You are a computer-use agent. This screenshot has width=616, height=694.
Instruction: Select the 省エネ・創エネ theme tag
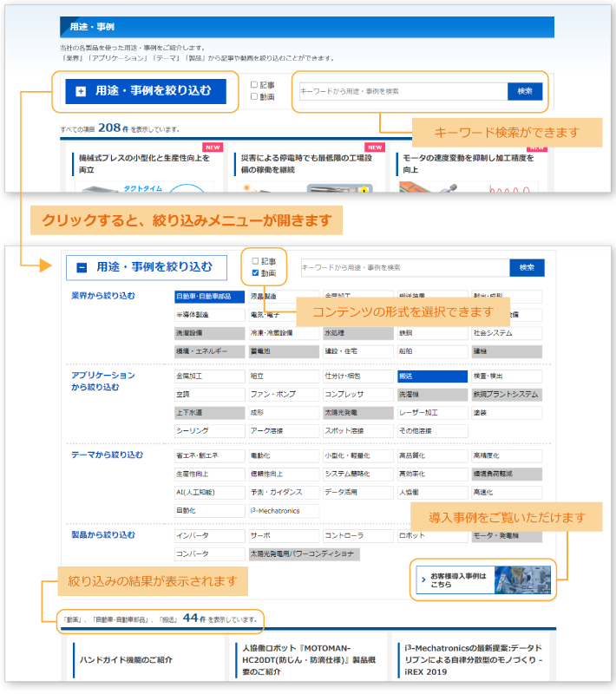(209, 456)
